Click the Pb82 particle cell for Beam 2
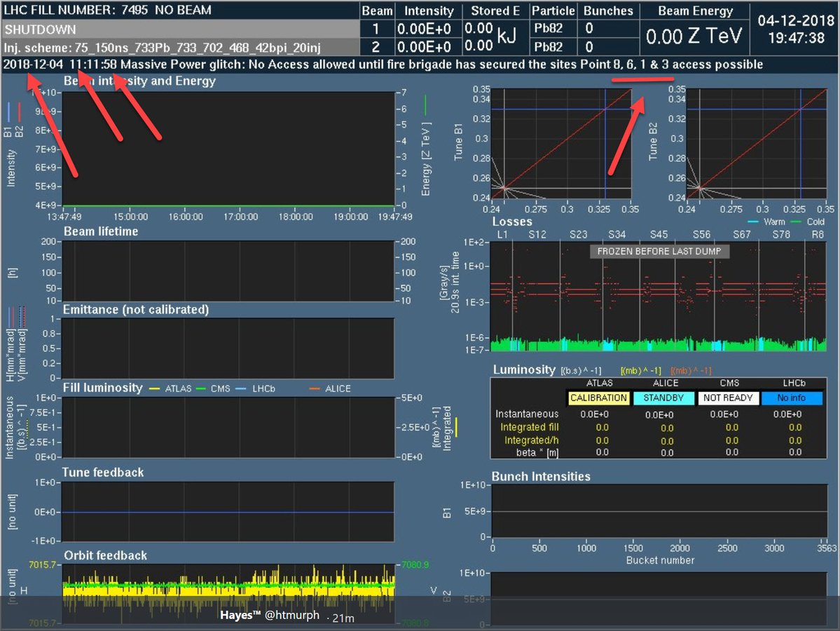 pos(548,47)
